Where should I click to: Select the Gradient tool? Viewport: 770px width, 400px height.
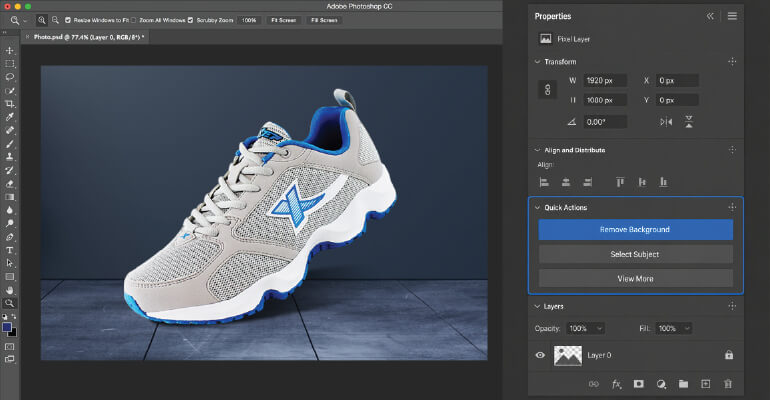[9, 197]
